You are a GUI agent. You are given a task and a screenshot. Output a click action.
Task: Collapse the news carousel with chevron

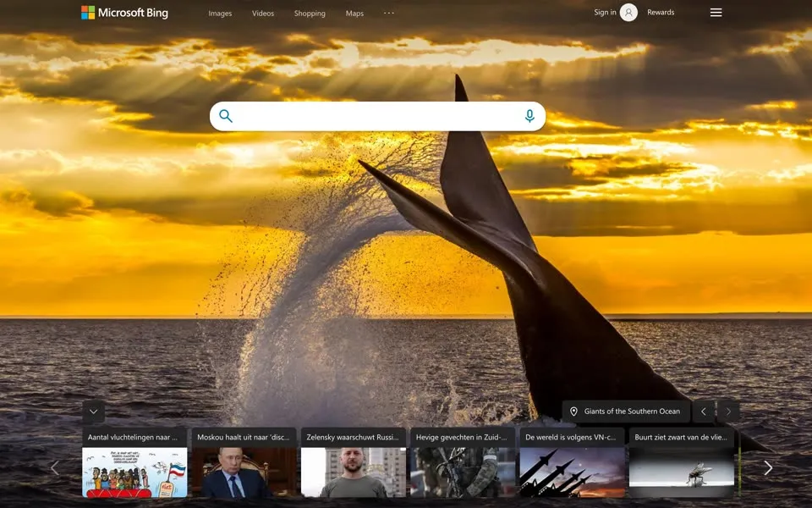pos(93,411)
